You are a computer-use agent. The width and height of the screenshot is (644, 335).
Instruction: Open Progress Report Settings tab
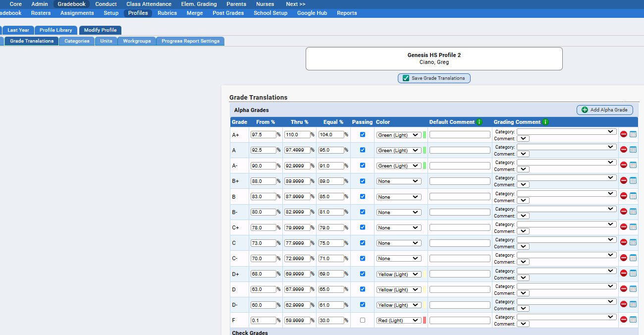click(x=191, y=41)
